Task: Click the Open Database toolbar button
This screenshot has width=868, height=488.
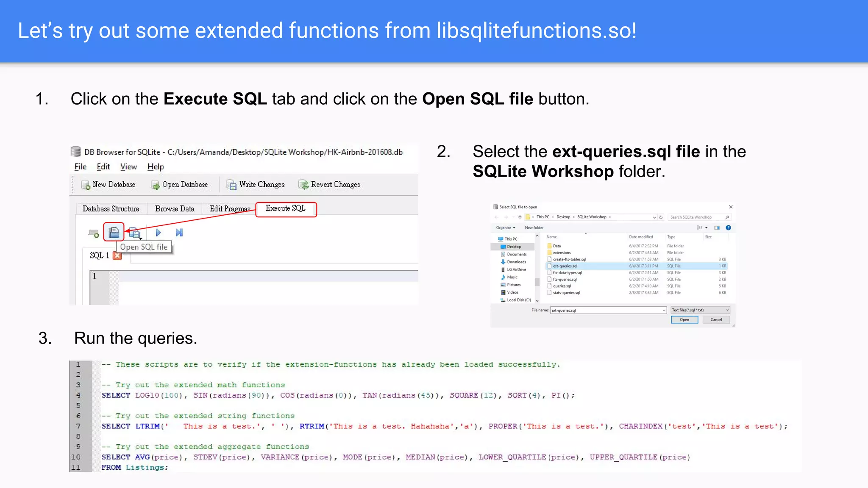Action: [179, 185]
